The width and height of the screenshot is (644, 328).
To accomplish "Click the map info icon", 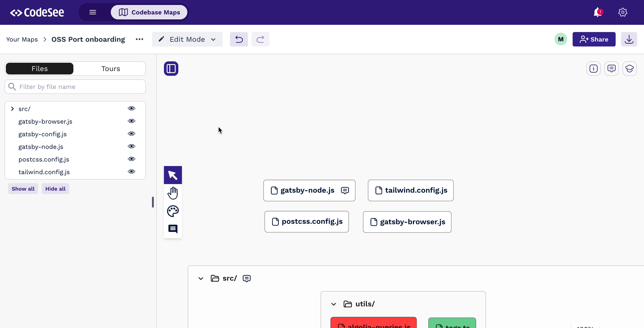I will 594,68.
